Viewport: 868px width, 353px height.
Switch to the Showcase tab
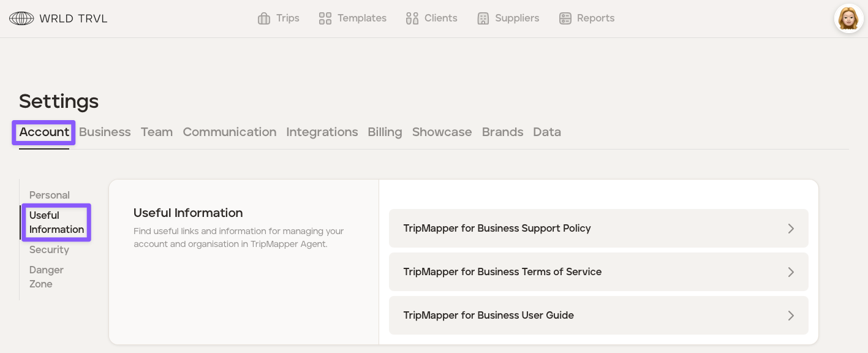pyautogui.click(x=442, y=132)
